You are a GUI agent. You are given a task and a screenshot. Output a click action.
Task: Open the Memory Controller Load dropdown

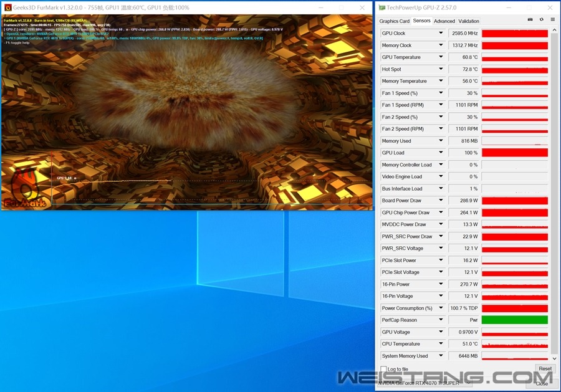[x=441, y=165]
